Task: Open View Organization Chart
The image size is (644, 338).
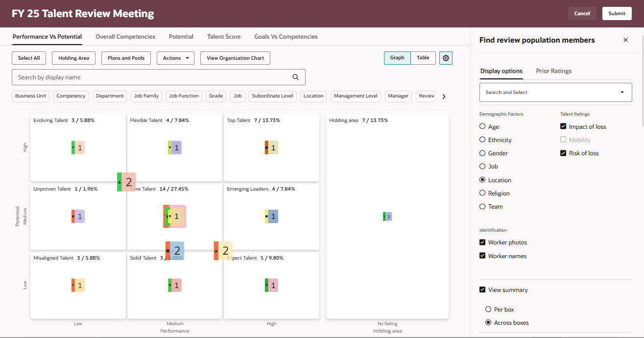Action: coord(235,58)
